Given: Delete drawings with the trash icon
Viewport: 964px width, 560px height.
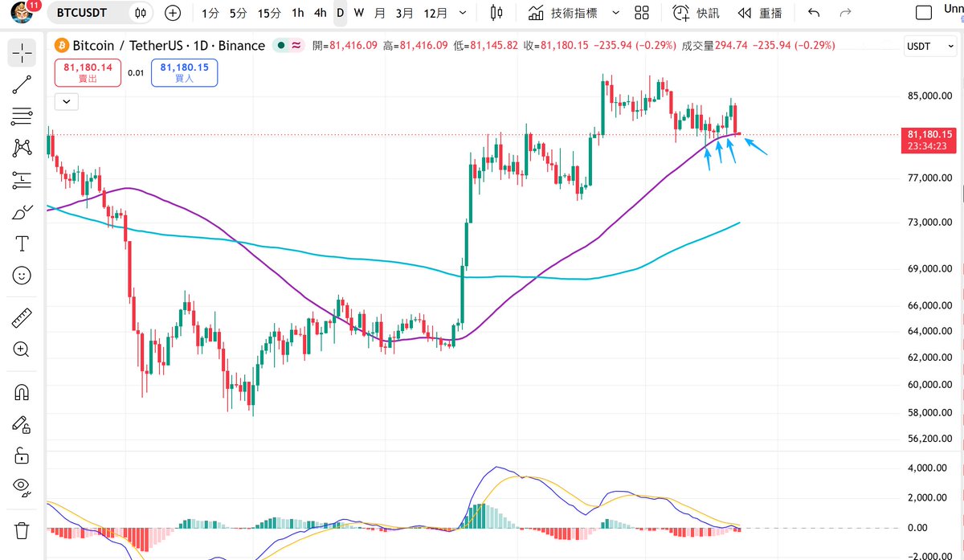Looking at the screenshot, I should click(22, 530).
